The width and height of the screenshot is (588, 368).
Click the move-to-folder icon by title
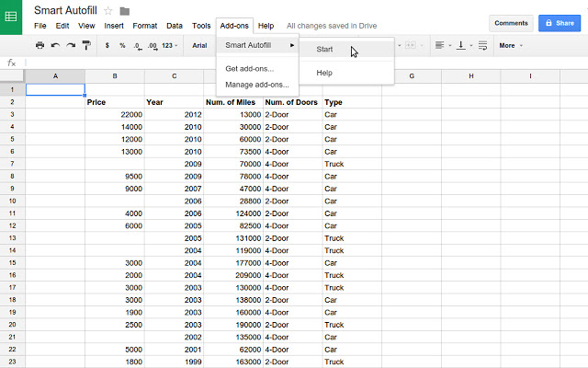[x=125, y=10]
